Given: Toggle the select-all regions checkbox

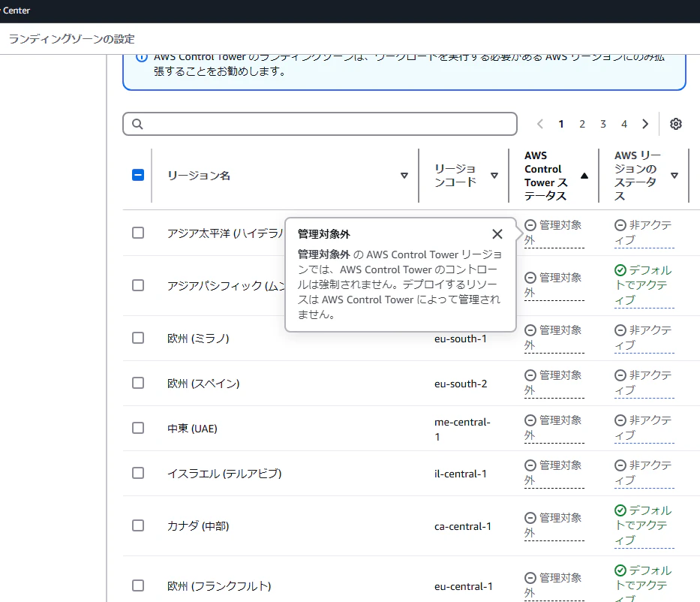Looking at the screenshot, I should coord(138,175).
